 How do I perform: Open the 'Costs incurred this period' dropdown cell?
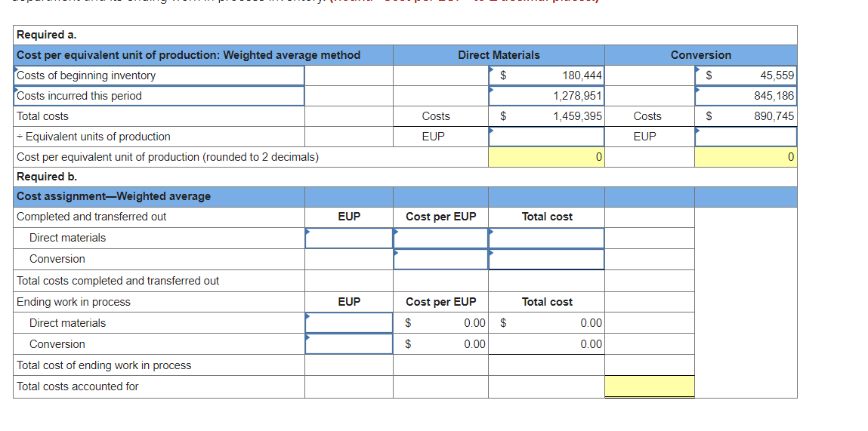tap(159, 96)
